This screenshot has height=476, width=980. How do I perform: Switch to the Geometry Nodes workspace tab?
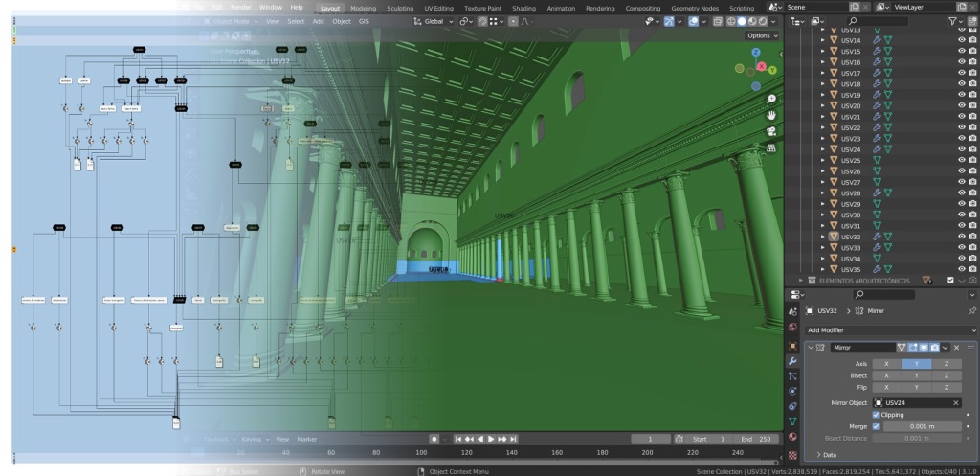point(694,8)
